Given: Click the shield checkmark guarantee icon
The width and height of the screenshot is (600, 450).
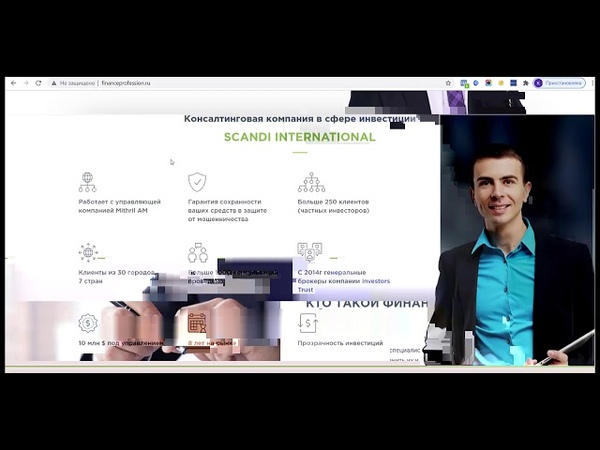Looking at the screenshot, I should click(x=197, y=182).
